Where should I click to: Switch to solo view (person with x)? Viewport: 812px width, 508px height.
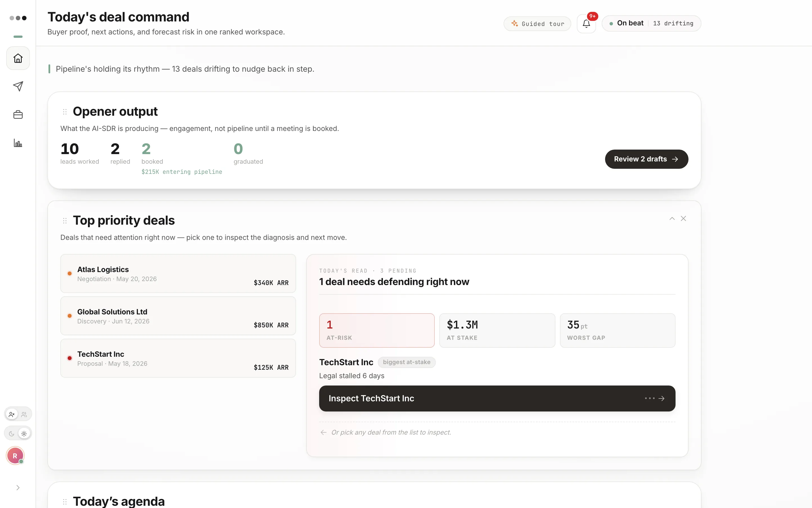[12, 414]
